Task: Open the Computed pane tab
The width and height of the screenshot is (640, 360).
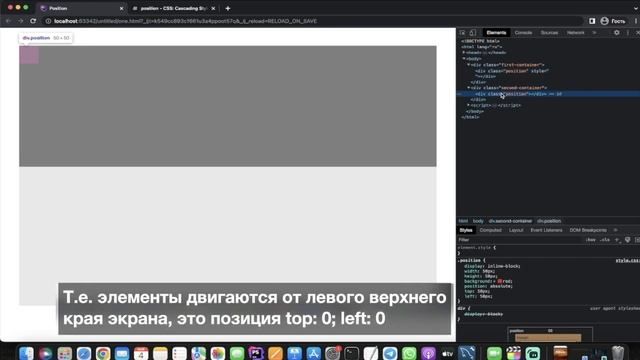Action: coord(491,230)
